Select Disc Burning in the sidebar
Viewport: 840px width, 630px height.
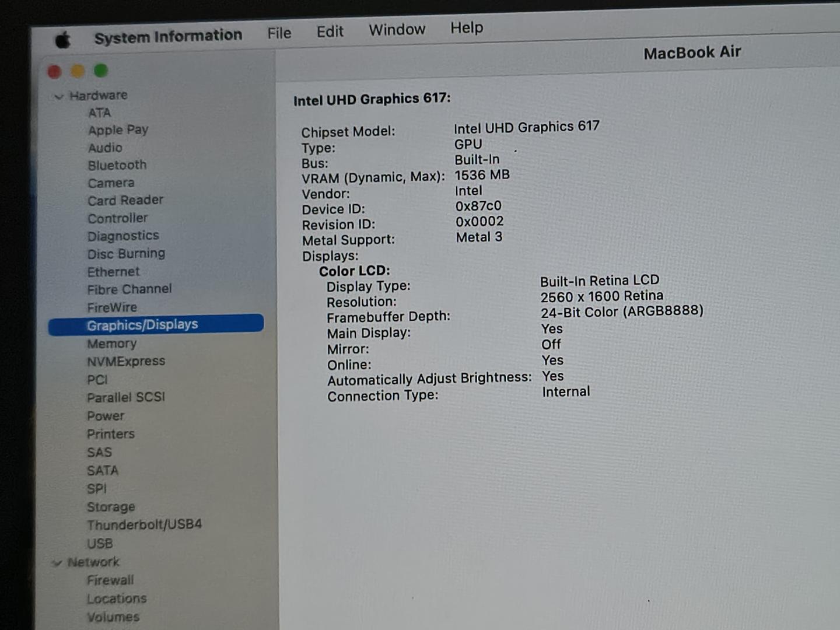(126, 254)
